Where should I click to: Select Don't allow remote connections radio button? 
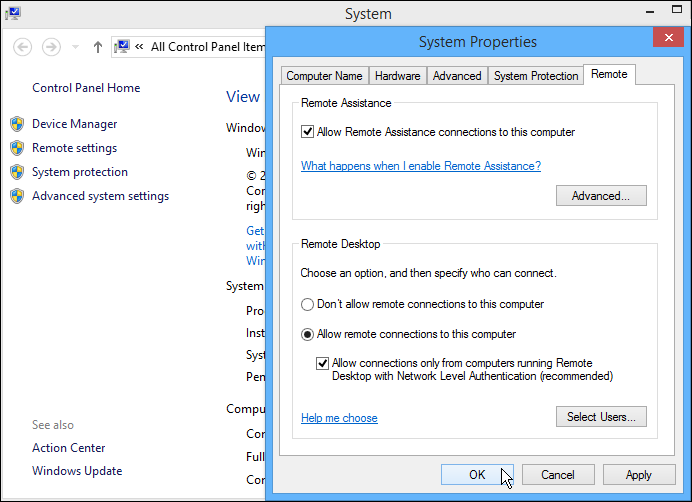pos(307,304)
